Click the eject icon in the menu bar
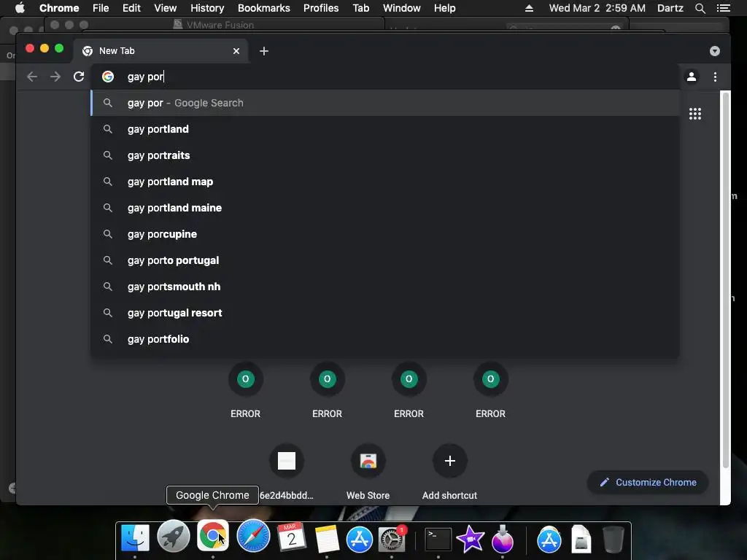Viewport: 747px width, 560px height. coord(529,8)
